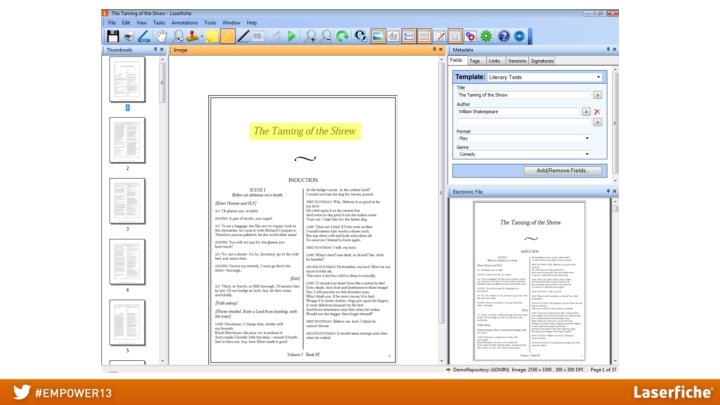The image size is (720, 405).
Task: Switch to the Versions tab
Action: (x=517, y=61)
